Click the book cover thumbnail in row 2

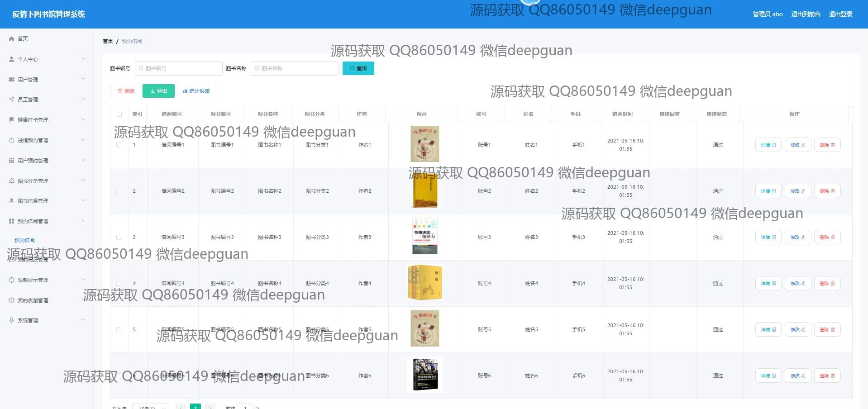[x=424, y=191]
